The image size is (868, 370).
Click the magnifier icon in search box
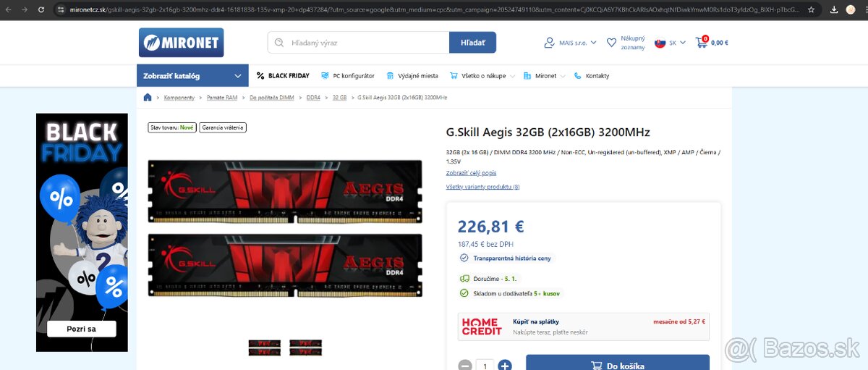pyautogui.click(x=279, y=43)
